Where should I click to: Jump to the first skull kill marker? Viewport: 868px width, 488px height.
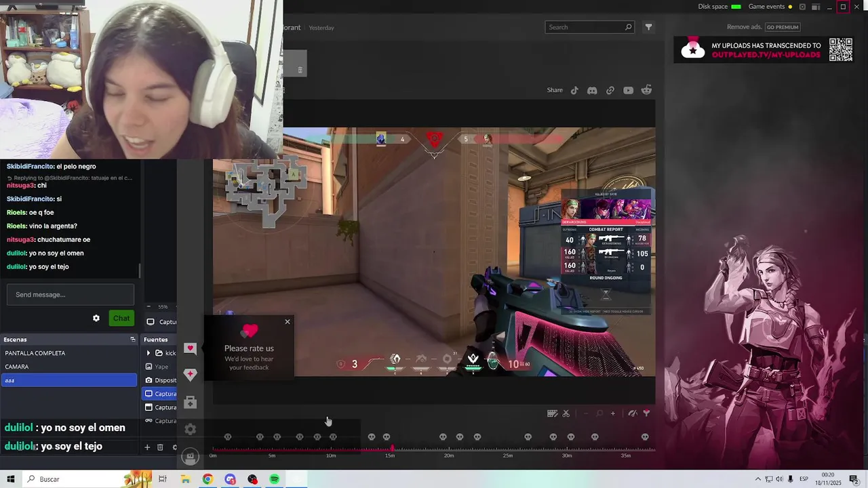228,437
